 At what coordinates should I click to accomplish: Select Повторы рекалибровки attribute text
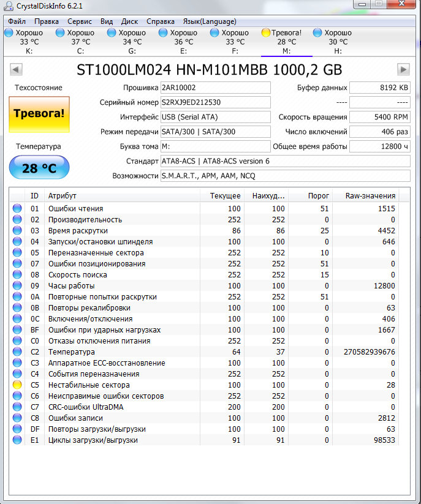(x=89, y=308)
